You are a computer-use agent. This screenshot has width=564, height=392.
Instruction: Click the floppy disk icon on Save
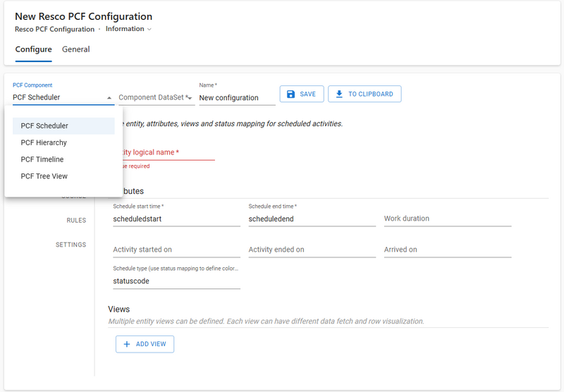[x=290, y=94]
